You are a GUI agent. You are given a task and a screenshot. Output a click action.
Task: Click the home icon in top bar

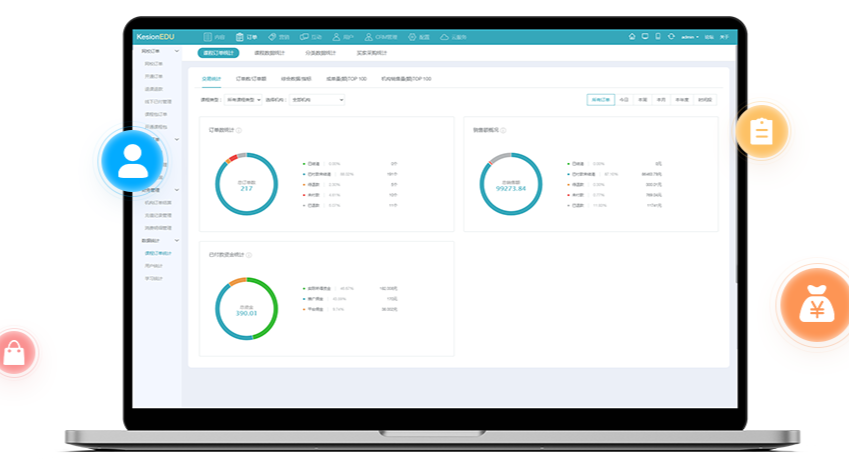tap(632, 36)
